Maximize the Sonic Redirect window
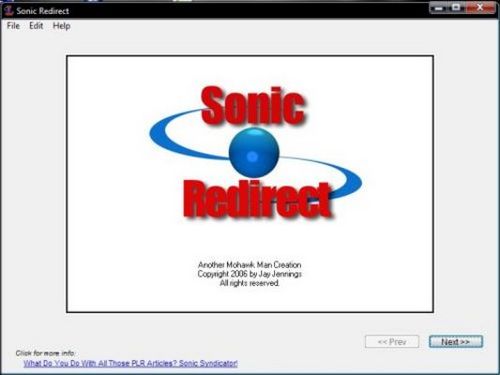500x375 pixels. [x=457, y=8]
